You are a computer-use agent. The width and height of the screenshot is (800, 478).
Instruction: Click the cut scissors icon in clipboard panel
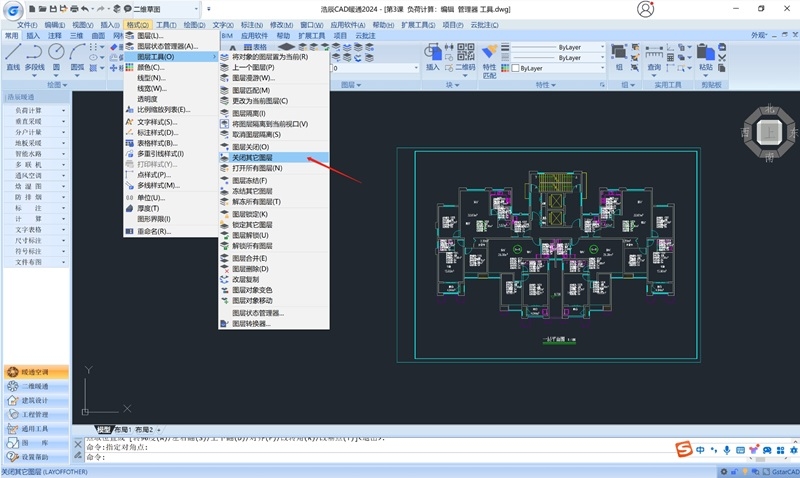[722, 58]
